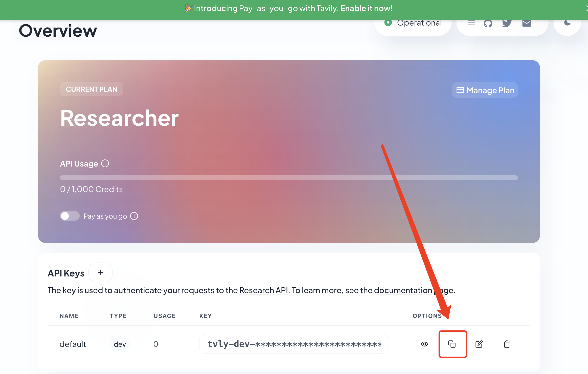Open the Research API link
Viewport: 588px width, 374px height.
[x=263, y=290]
